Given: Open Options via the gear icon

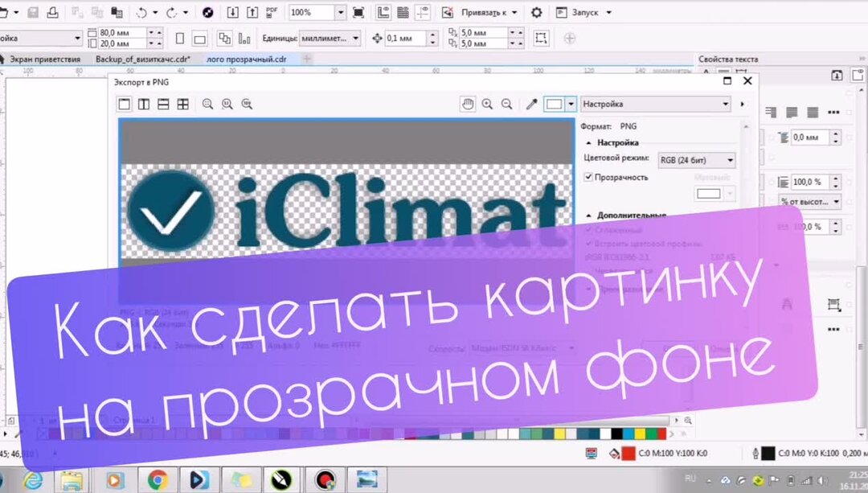Looking at the screenshot, I should (536, 12).
